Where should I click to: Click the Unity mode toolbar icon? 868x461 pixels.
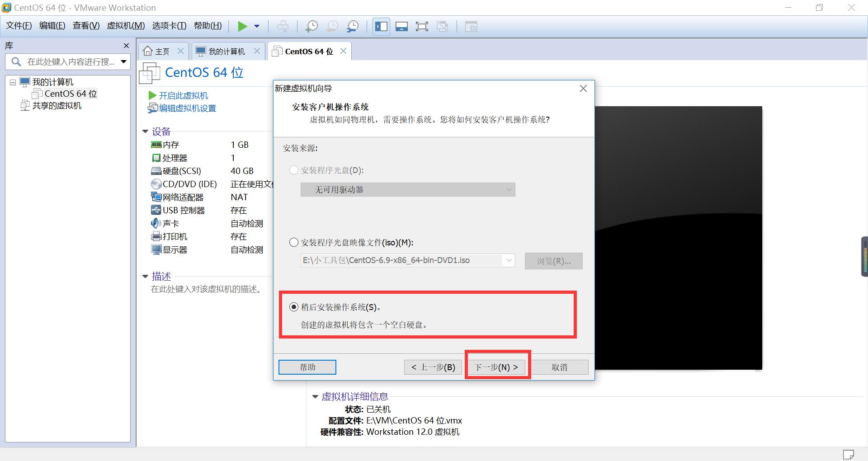[x=442, y=26]
